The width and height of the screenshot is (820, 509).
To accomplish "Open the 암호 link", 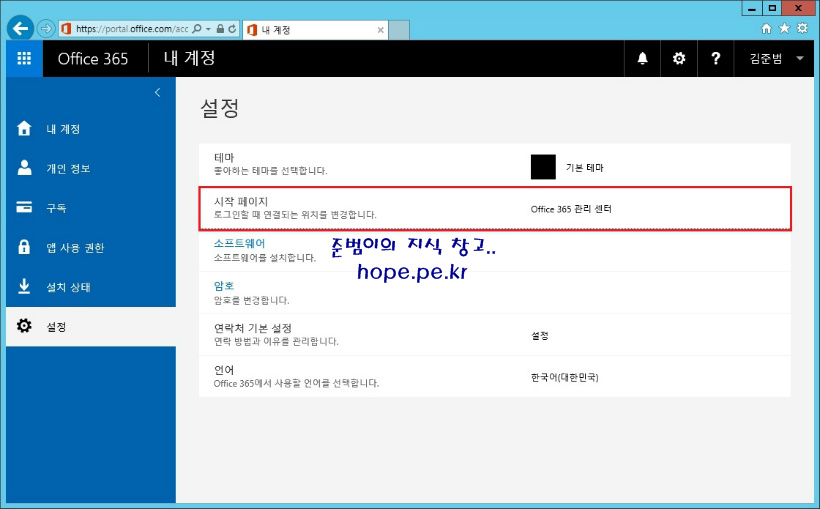I will tap(224, 286).
